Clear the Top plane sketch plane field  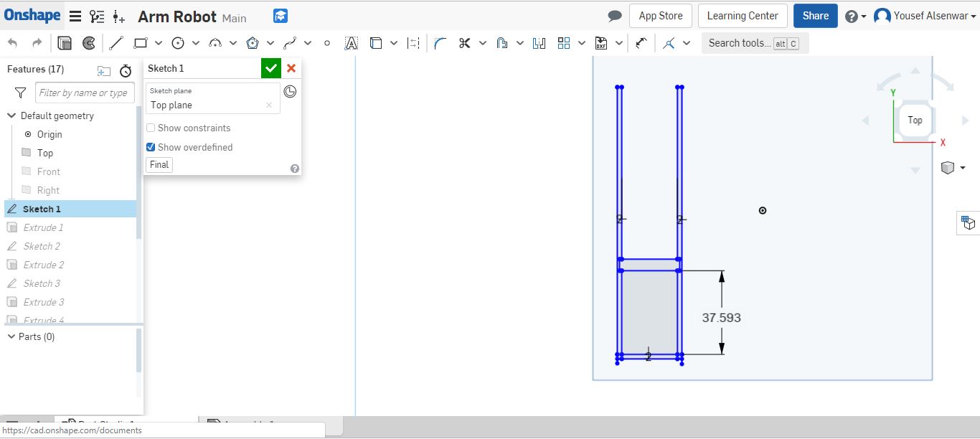click(x=269, y=105)
